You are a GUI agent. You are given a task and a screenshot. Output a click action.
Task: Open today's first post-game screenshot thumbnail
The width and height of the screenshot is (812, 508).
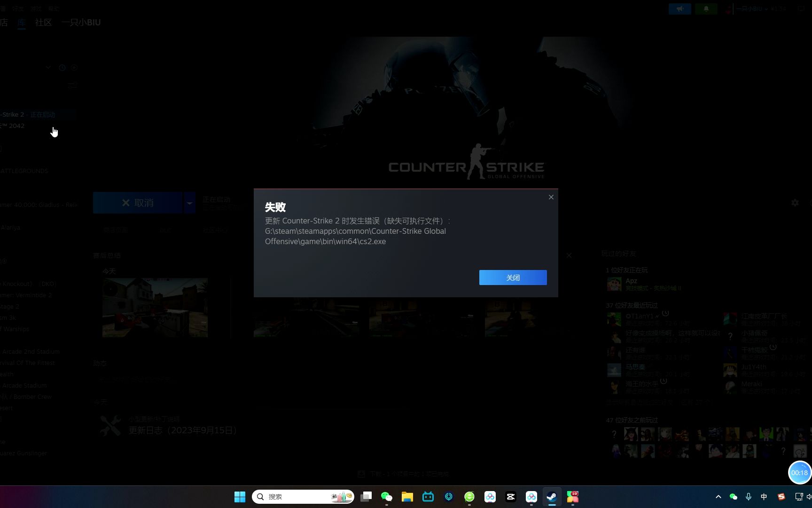pyautogui.click(x=155, y=308)
